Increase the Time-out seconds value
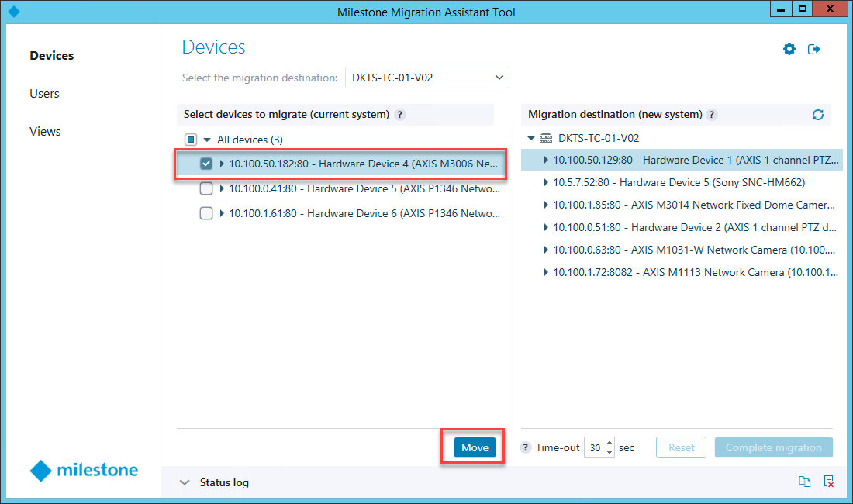Screen dimensions: 853x504 [610, 443]
